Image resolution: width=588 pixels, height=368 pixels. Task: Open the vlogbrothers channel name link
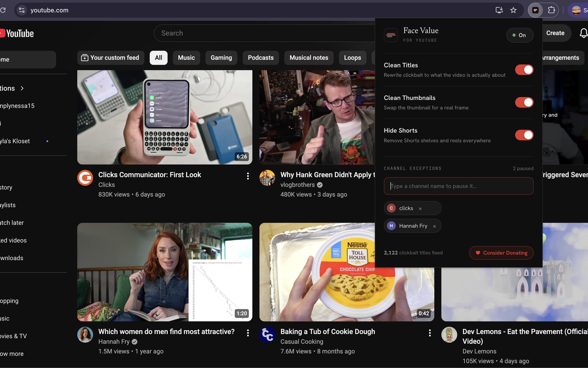click(298, 185)
